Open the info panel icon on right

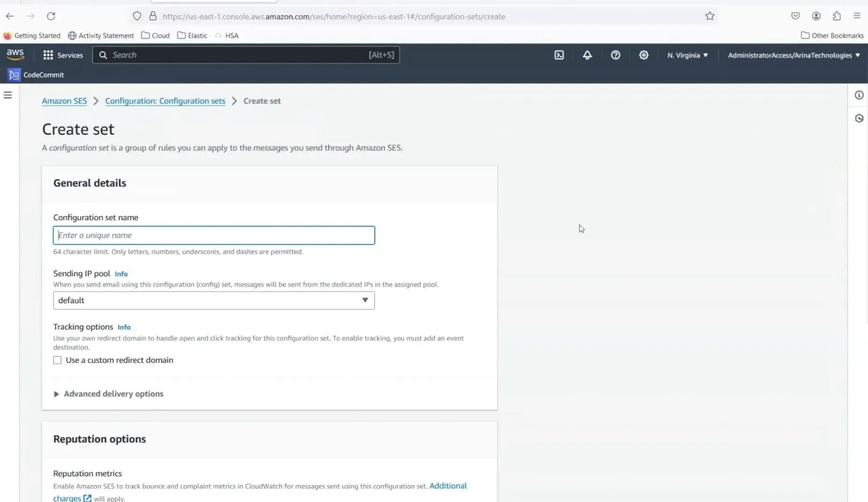859,95
